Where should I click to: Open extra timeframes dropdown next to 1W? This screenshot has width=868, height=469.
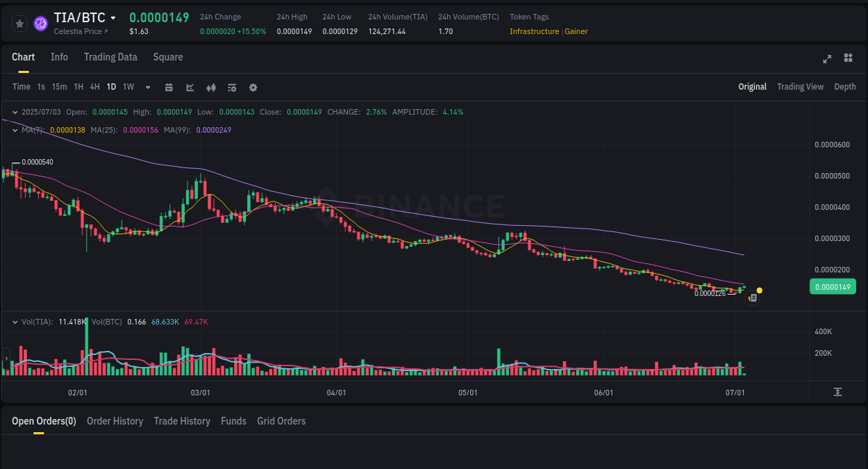pos(147,87)
